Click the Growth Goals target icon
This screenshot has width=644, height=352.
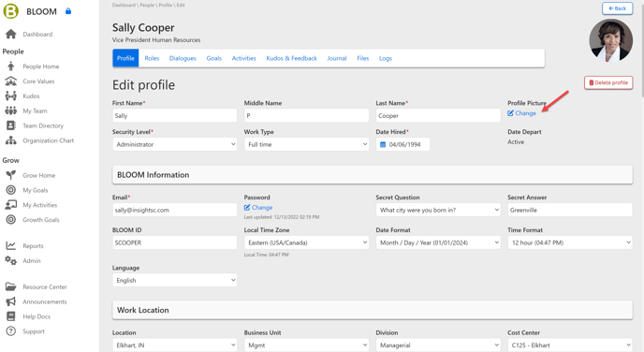pyautogui.click(x=11, y=219)
